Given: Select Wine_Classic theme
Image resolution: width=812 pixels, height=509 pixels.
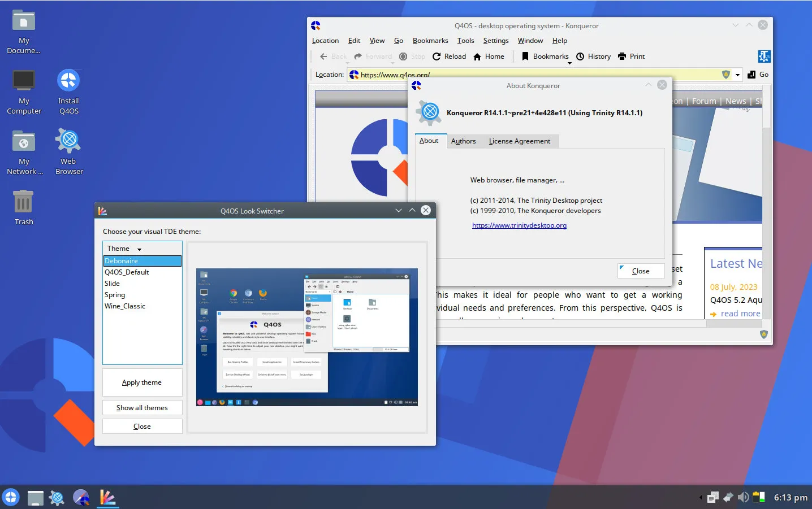Looking at the screenshot, I should click(x=142, y=306).
